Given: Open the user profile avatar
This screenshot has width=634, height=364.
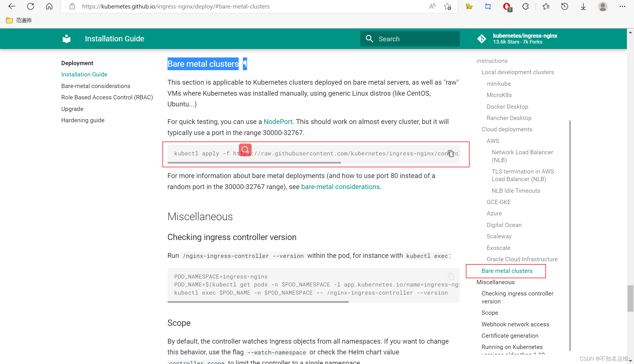Looking at the screenshot, I should 603,6.
